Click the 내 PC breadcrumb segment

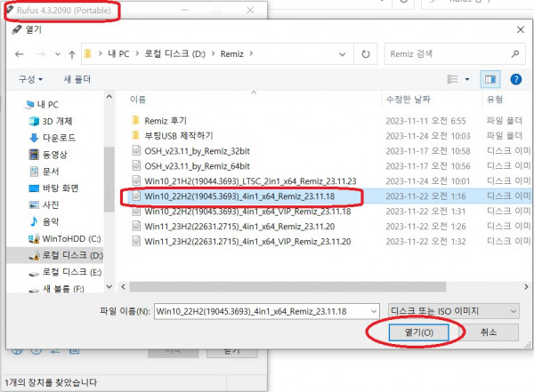click(x=118, y=53)
